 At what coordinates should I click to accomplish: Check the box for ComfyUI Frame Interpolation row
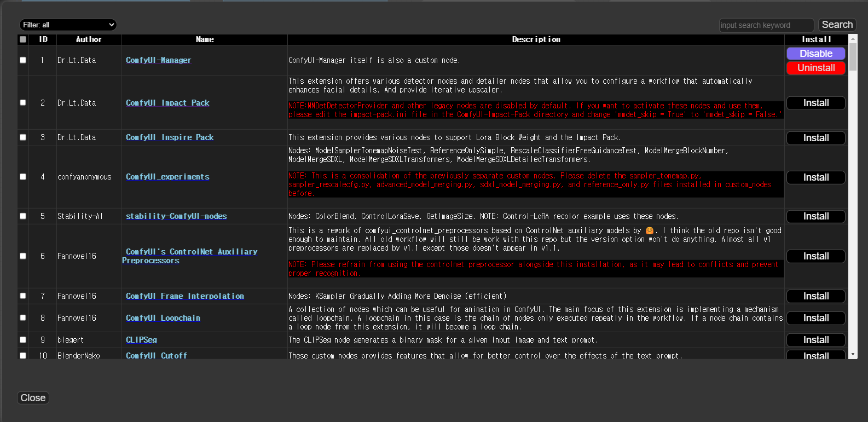pyautogui.click(x=23, y=296)
